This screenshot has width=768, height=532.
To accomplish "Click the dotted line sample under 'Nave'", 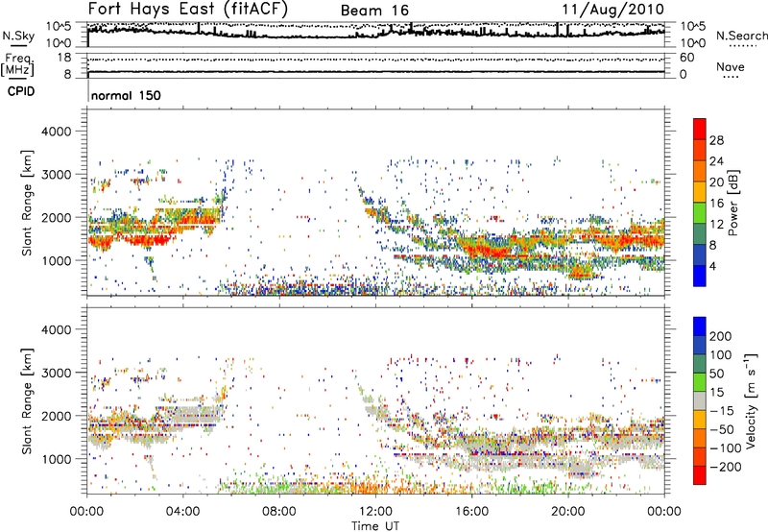I will [x=731, y=77].
